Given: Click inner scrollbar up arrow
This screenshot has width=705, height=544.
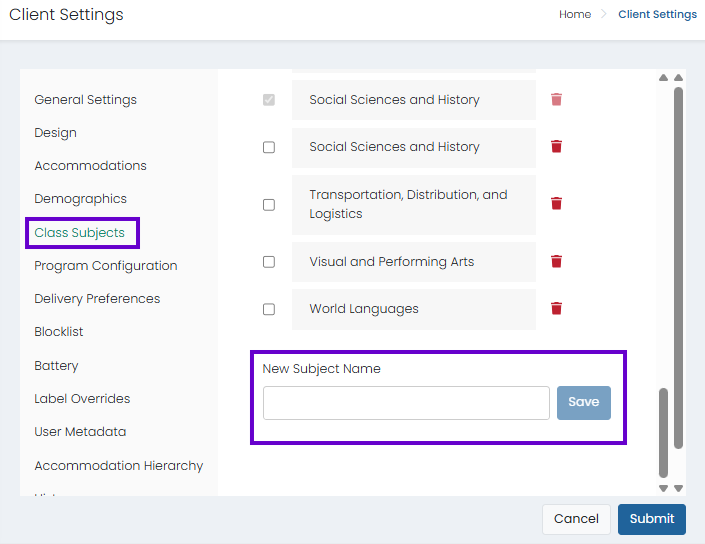Looking at the screenshot, I should 663,78.
